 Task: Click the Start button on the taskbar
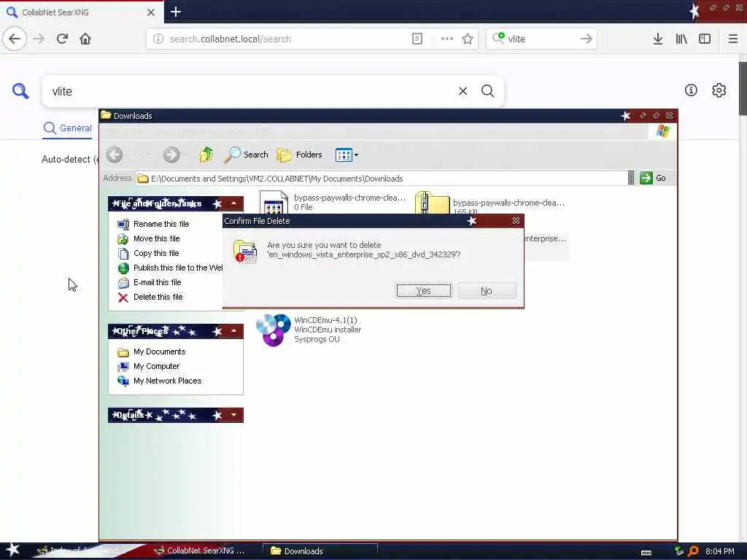[x=12, y=551]
